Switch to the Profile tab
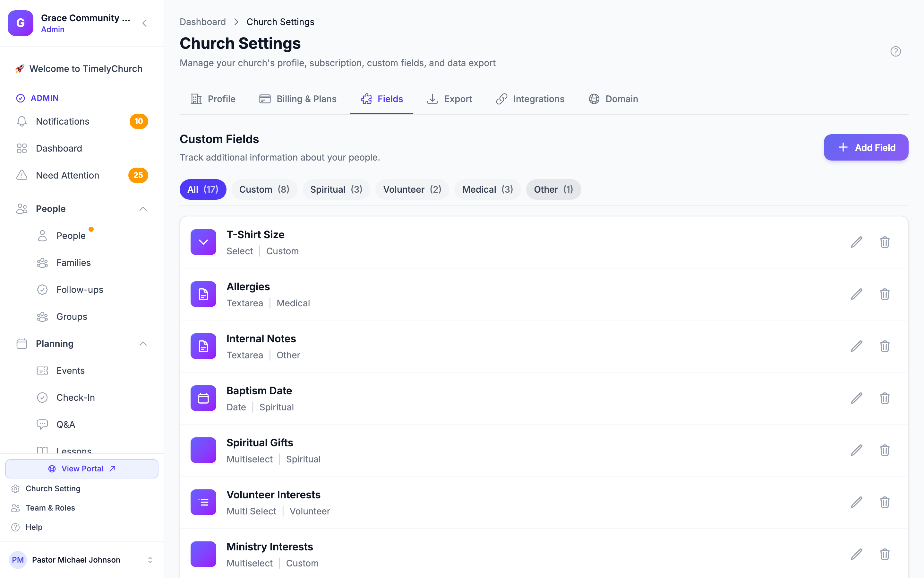The image size is (924, 578). click(213, 99)
